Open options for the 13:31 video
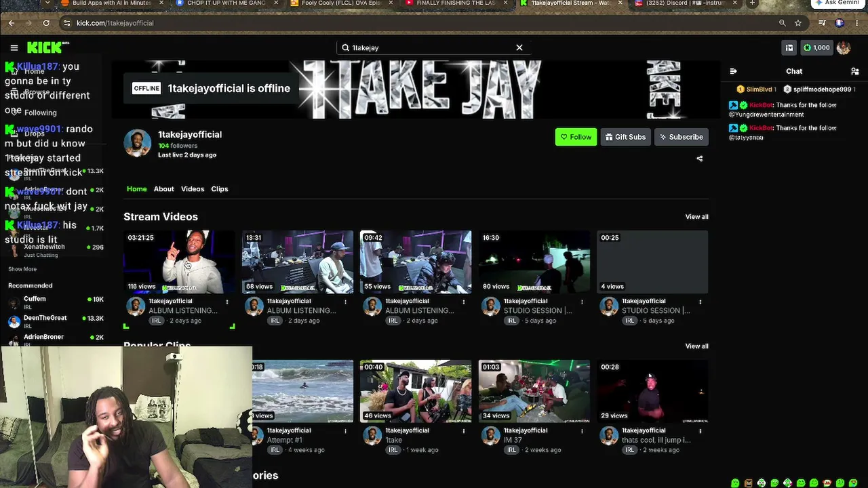Image resolution: width=868 pixels, height=488 pixels. tap(345, 302)
